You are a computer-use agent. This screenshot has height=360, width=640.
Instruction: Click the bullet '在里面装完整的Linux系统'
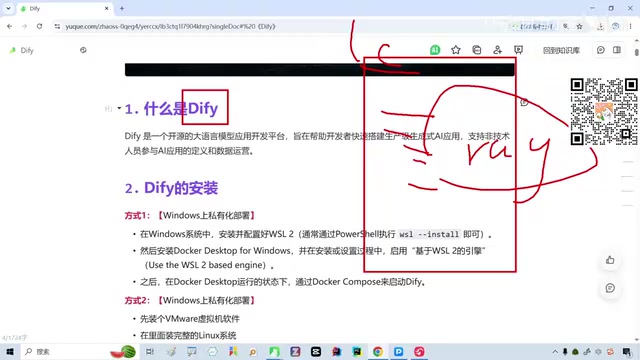pyautogui.click(x=188, y=336)
